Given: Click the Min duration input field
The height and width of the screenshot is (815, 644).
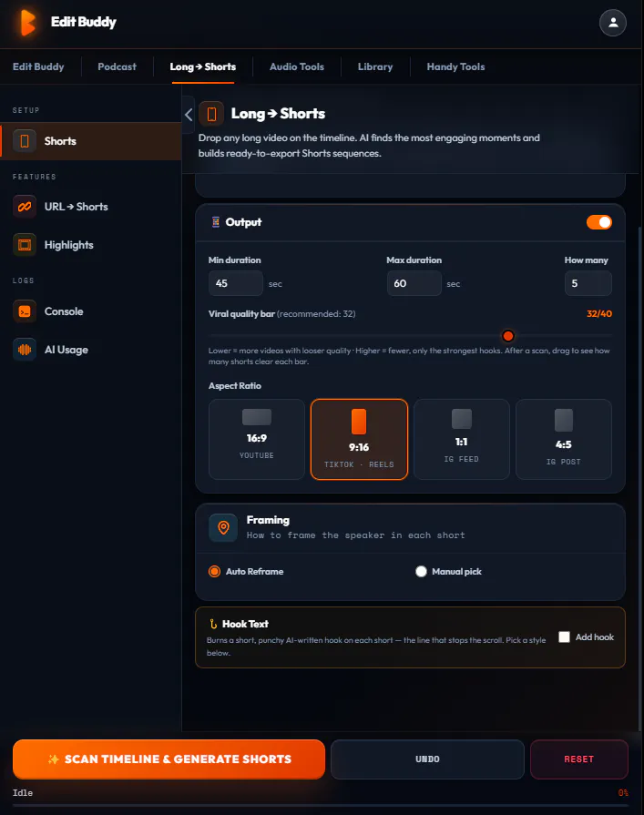Looking at the screenshot, I should coord(235,283).
